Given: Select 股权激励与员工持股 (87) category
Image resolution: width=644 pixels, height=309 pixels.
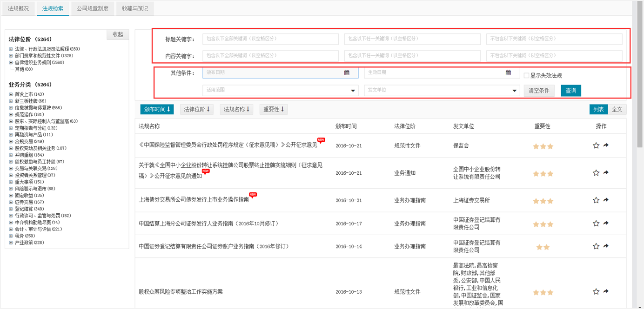Looking at the screenshot, I should point(40,162).
